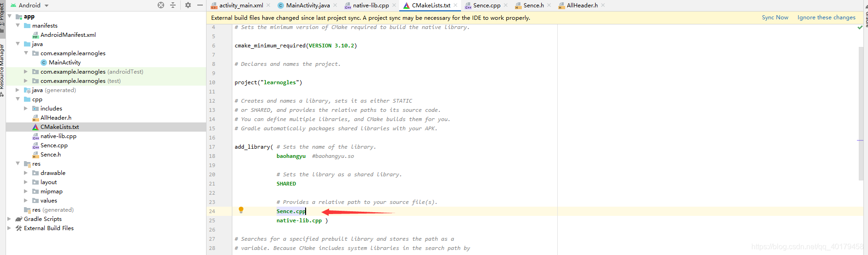Select AndroidManifest.xml file icon
868x255 pixels.
point(35,35)
